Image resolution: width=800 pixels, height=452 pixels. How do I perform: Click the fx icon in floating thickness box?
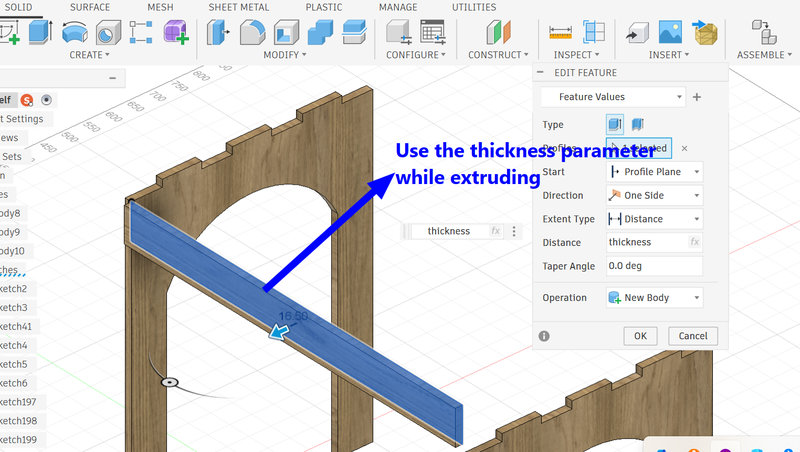495,231
